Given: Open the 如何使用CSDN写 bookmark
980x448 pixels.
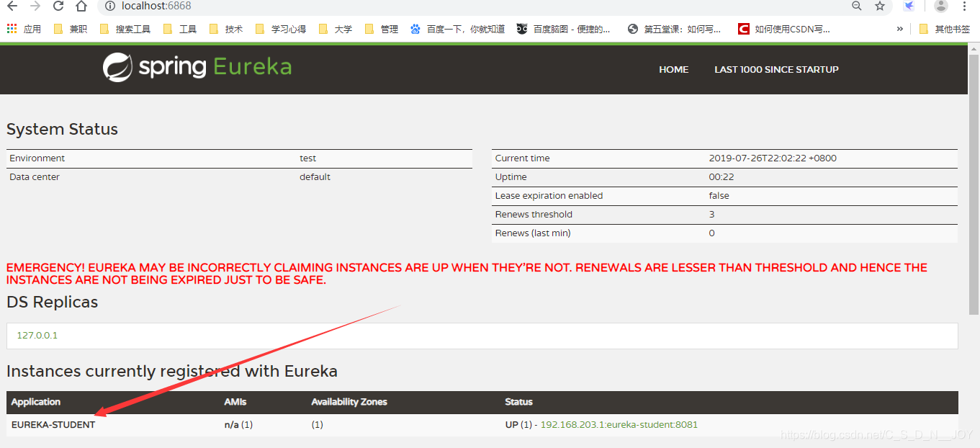Looking at the screenshot, I should [x=784, y=29].
